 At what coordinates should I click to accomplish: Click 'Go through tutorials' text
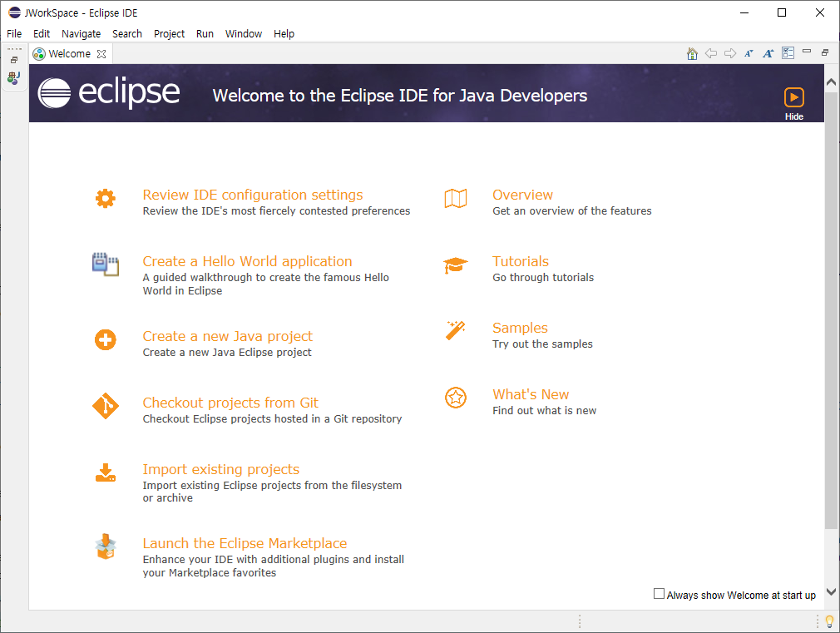[543, 277]
